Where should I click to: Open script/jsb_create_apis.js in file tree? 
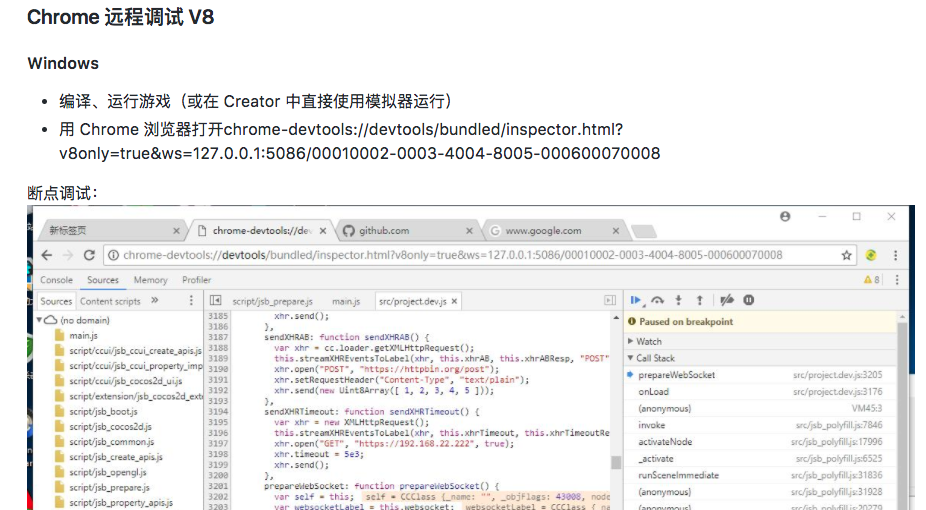point(115,457)
